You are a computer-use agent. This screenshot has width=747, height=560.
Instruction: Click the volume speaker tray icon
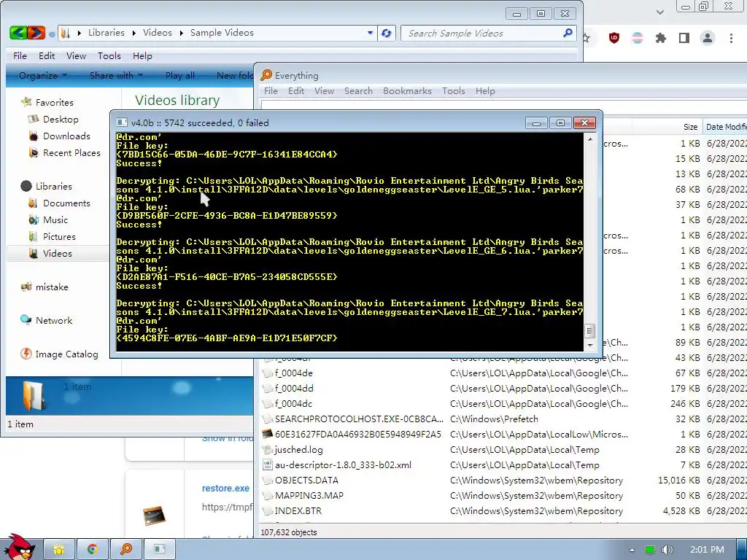coord(667,550)
